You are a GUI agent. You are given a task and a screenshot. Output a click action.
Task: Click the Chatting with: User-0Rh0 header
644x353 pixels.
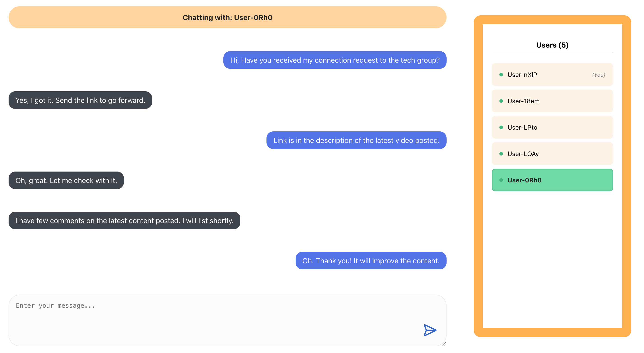click(x=227, y=18)
